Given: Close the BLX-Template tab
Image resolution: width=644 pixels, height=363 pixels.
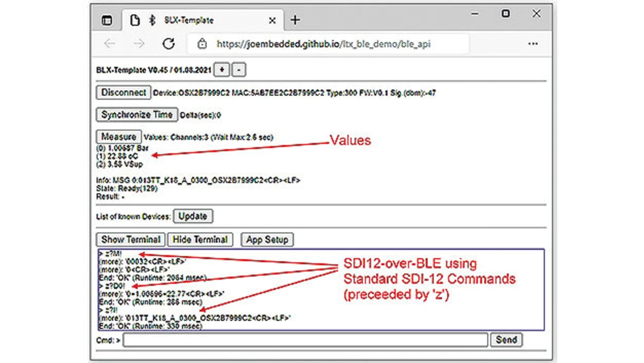Looking at the screenshot, I should [272, 21].
